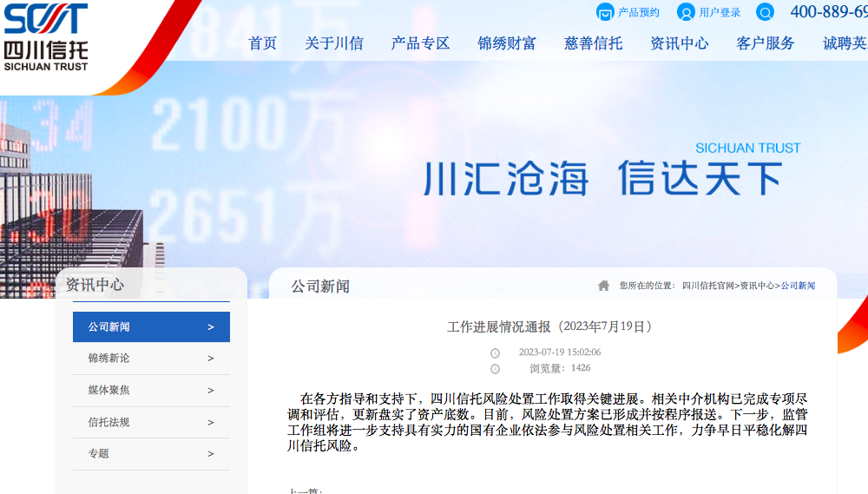Click the home icon in breadcrumb
The height and width of the screenshot is (494, 868).
[603, 286]
